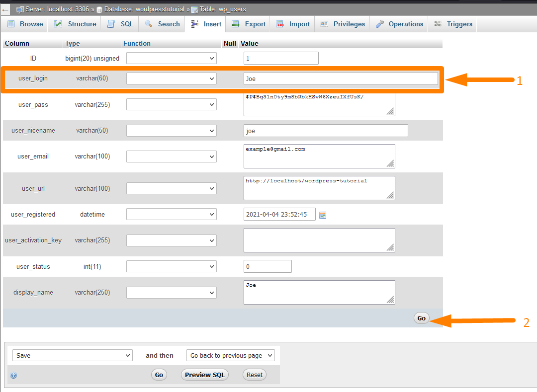This screenshot has width=537, height=392.
Task: Select the Insert tab
Action: click(206, 24)
